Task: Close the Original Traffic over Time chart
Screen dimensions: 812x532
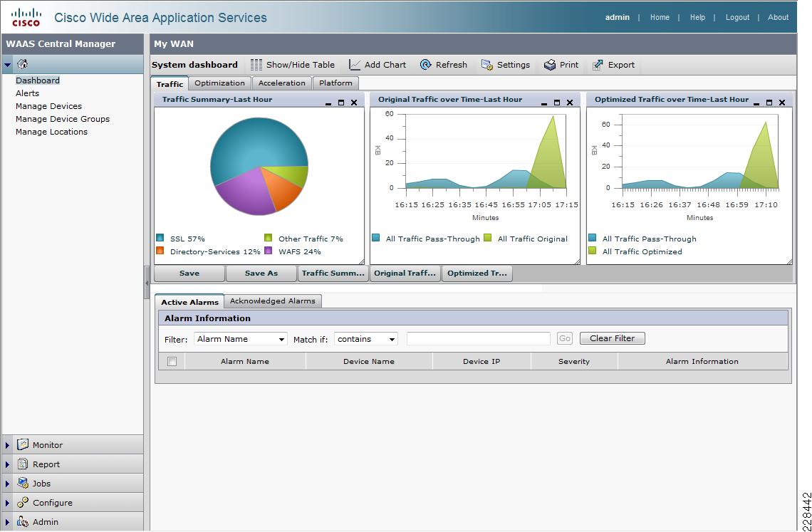Action: click(570, 103)
